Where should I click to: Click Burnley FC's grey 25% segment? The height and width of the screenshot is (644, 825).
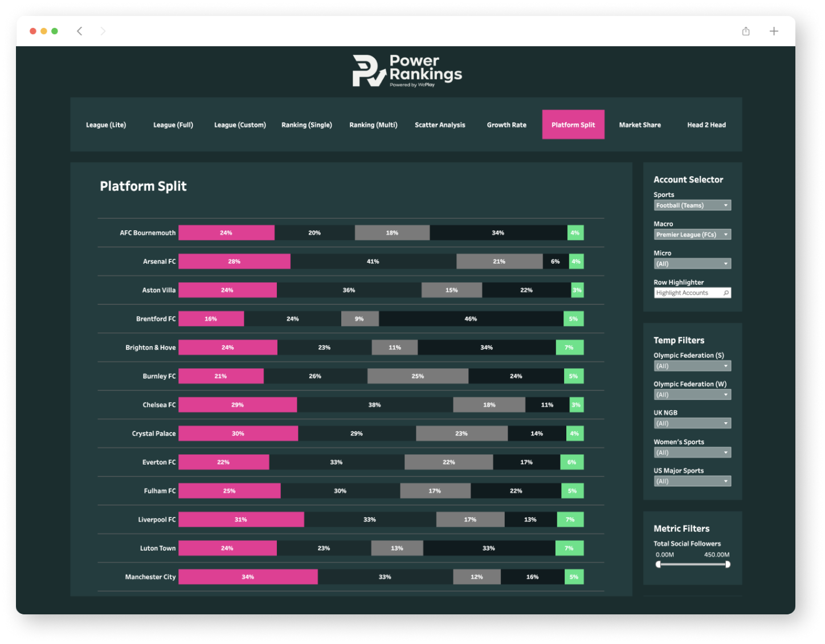[418, 376]
